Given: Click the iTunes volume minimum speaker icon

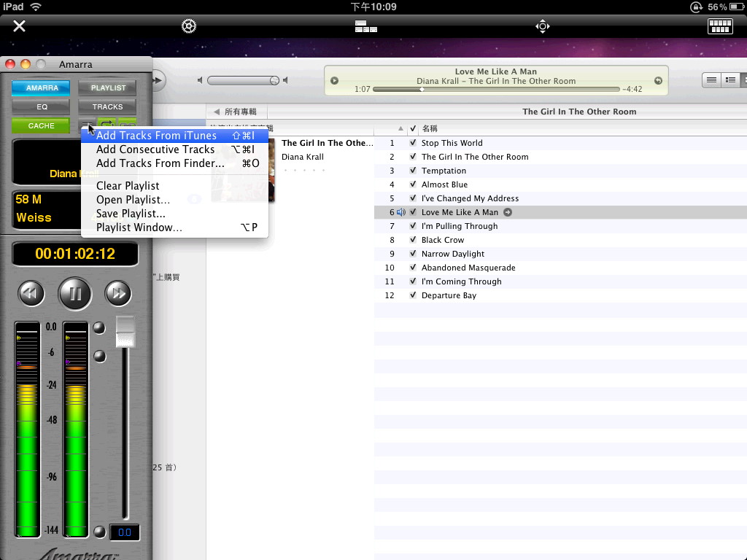Looking at the screenshot, I should (x=200, y=80).
